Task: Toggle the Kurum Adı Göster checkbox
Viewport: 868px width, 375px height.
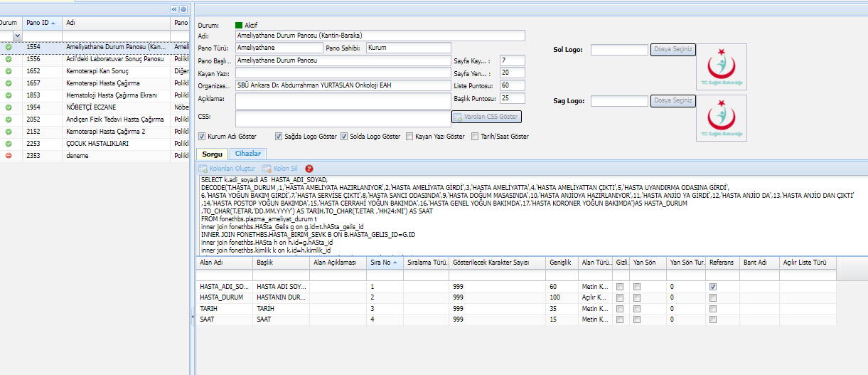Action: click(203, 136)
